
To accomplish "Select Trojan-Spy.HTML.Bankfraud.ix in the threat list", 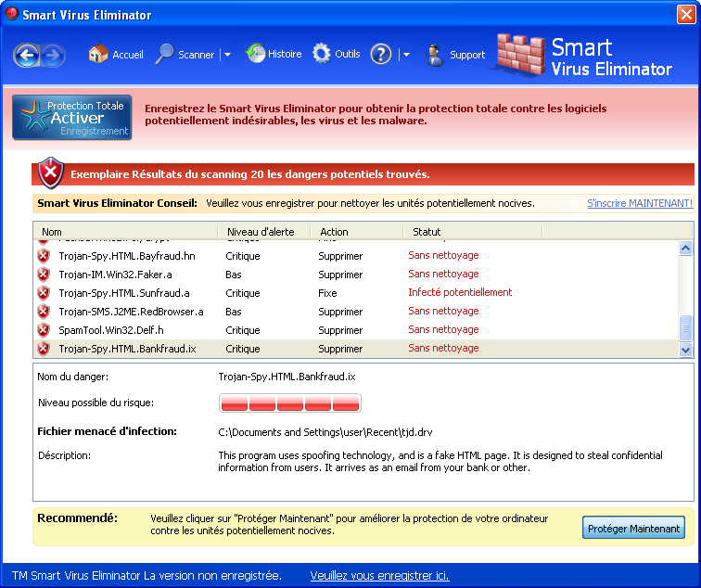I will [x=356, y=349].
